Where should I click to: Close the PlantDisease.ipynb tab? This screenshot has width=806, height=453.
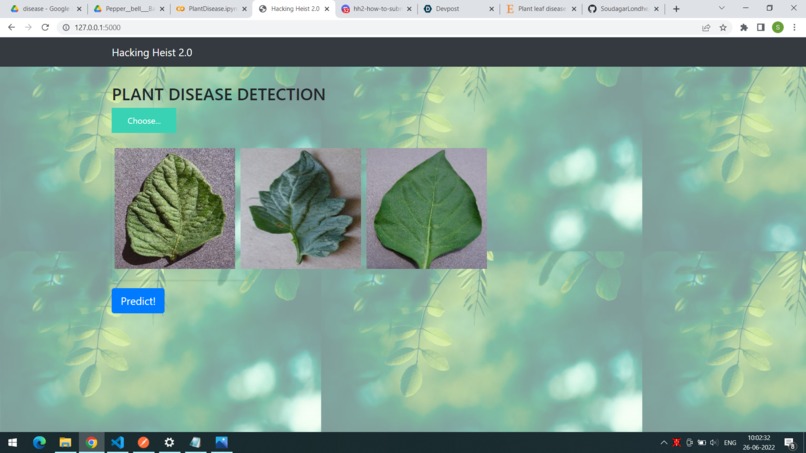pyautogui.click(x=244, y=9)
